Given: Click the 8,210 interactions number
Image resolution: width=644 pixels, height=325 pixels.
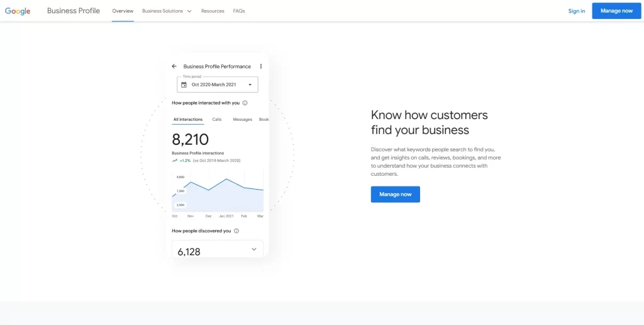Looking at the screenshot, I should (x=190, y=140).
